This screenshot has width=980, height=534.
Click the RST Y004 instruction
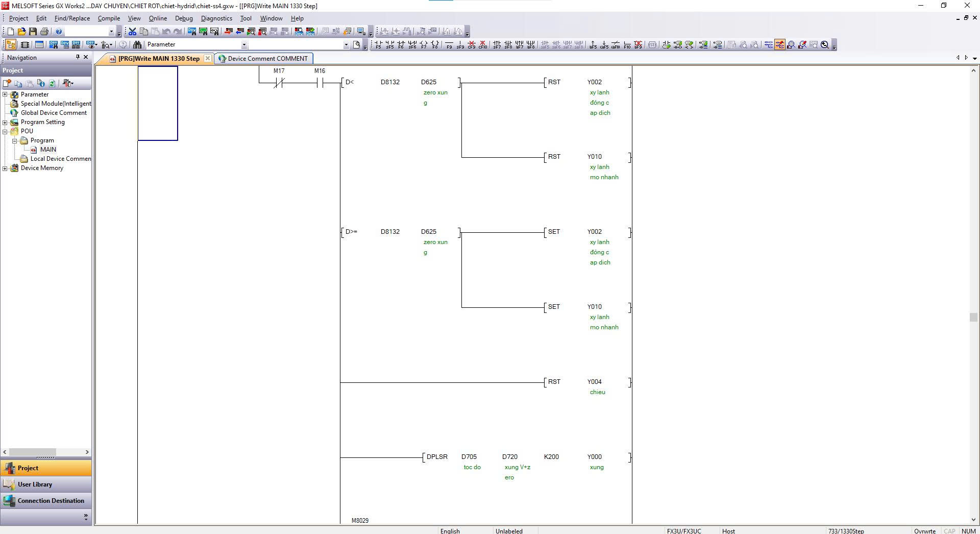point(588,382)
